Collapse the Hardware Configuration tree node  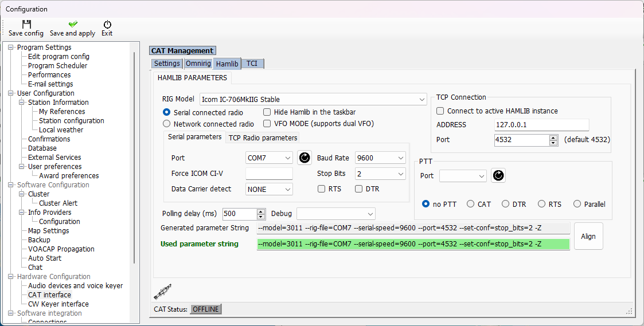(11, 276)
